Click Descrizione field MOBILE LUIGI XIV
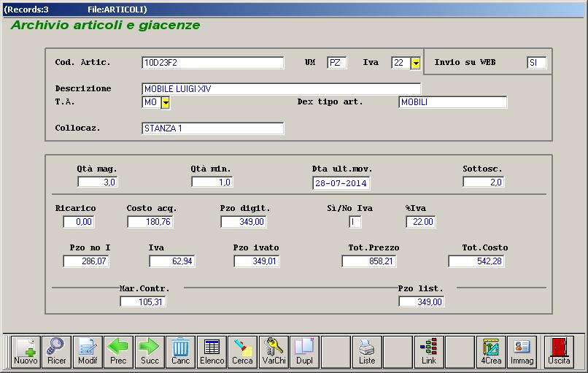This screenshot has width=588, height=373. pos(282,89)
